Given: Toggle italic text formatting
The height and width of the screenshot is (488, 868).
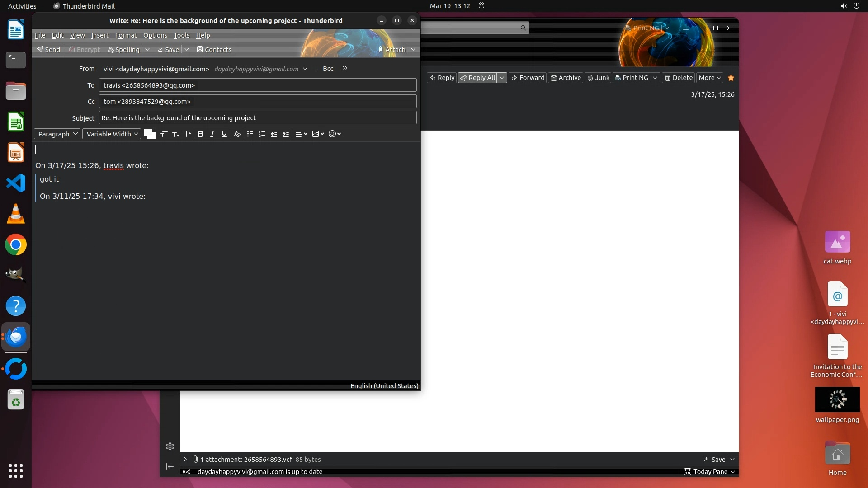Looking at the screenshot, I should (212, 134).
